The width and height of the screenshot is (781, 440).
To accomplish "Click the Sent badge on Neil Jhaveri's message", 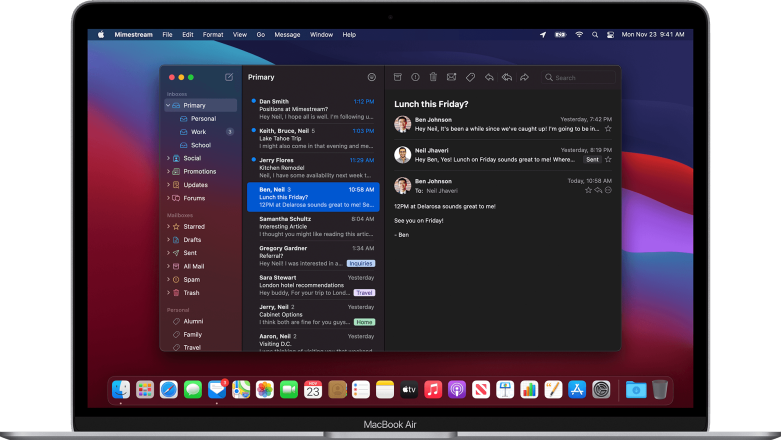I will [x=592, y=159].
